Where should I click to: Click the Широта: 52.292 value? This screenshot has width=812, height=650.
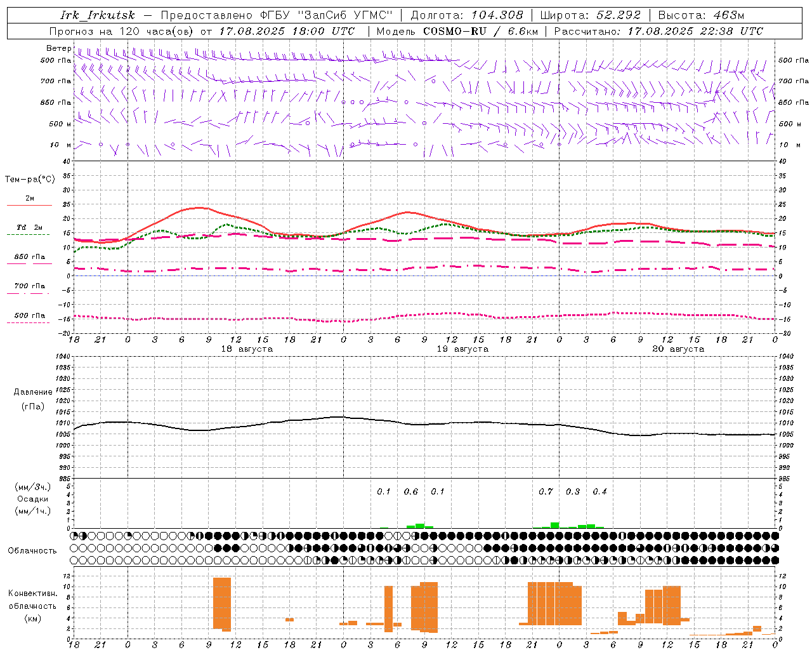click(591, 15)
